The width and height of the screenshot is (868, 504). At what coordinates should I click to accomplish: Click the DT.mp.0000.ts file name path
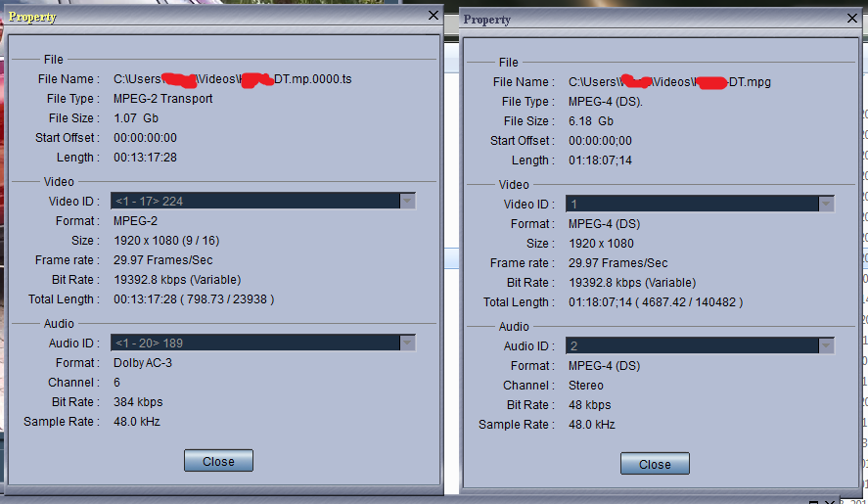[233, 79]
